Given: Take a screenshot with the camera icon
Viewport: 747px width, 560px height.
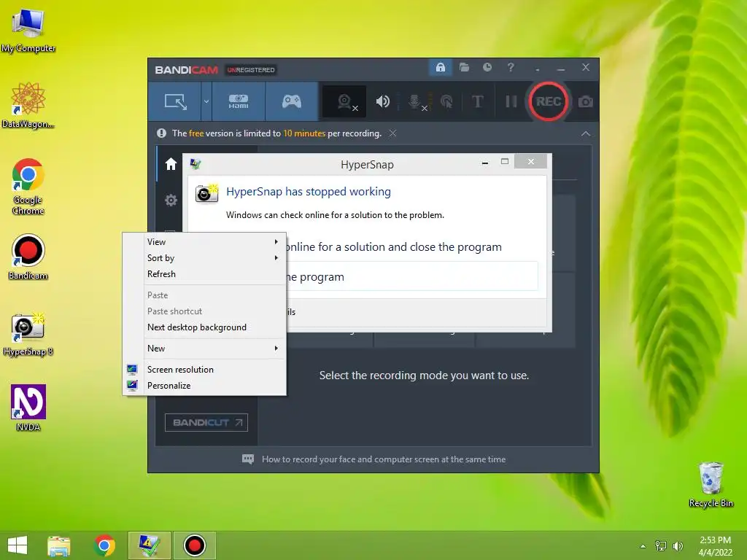Looking at the screenshot, I should pyautogui.click(x=586, y=101).
